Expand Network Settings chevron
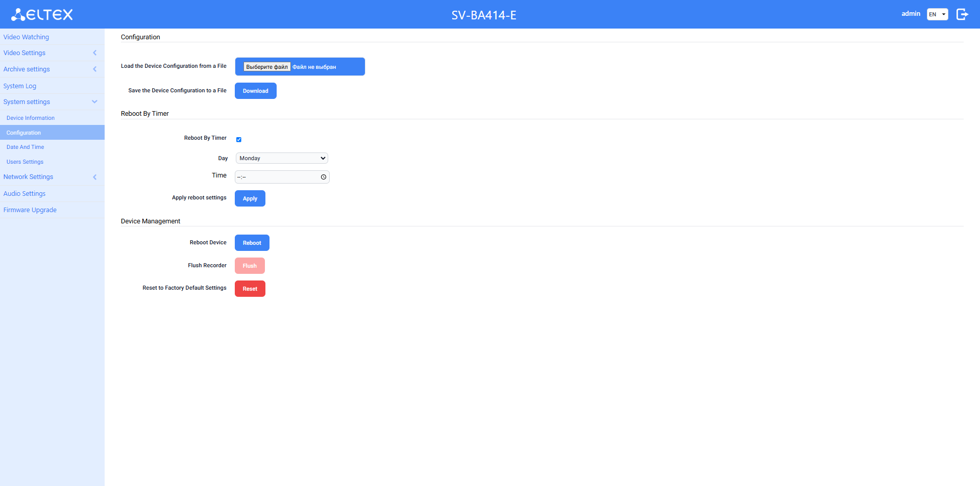 click(94, 177)
